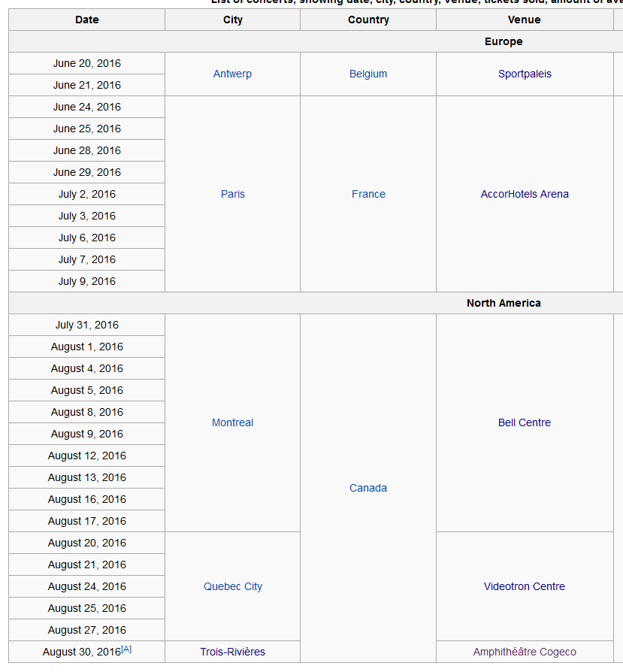Open the Canada country link
Image resolution: width=623 pixels, height=672 pixels.
pos(368,488)
